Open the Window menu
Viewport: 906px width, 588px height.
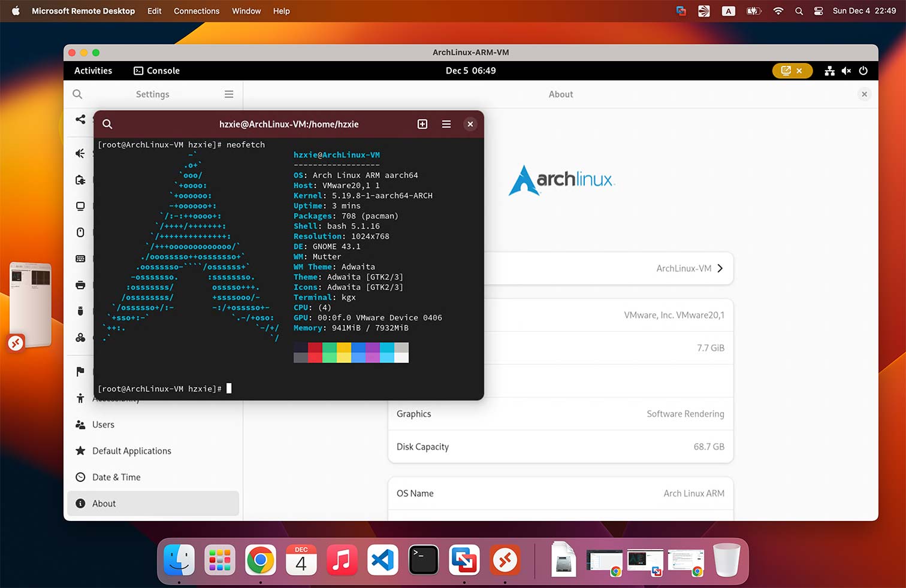coord(246,11)
